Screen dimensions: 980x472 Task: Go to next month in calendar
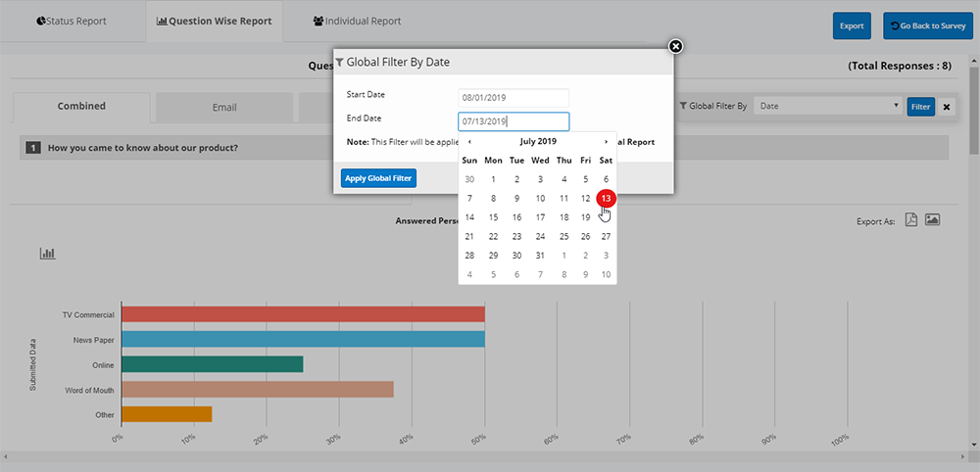coord(606,142)
